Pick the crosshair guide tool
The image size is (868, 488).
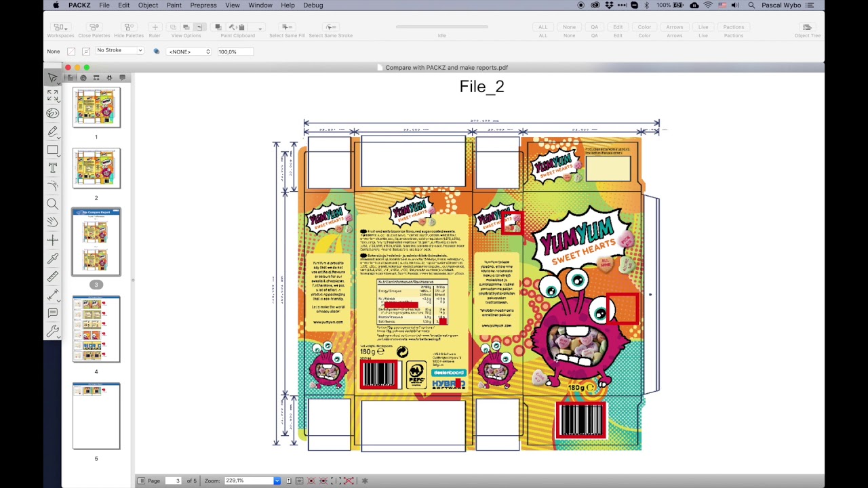coord(53,240)
